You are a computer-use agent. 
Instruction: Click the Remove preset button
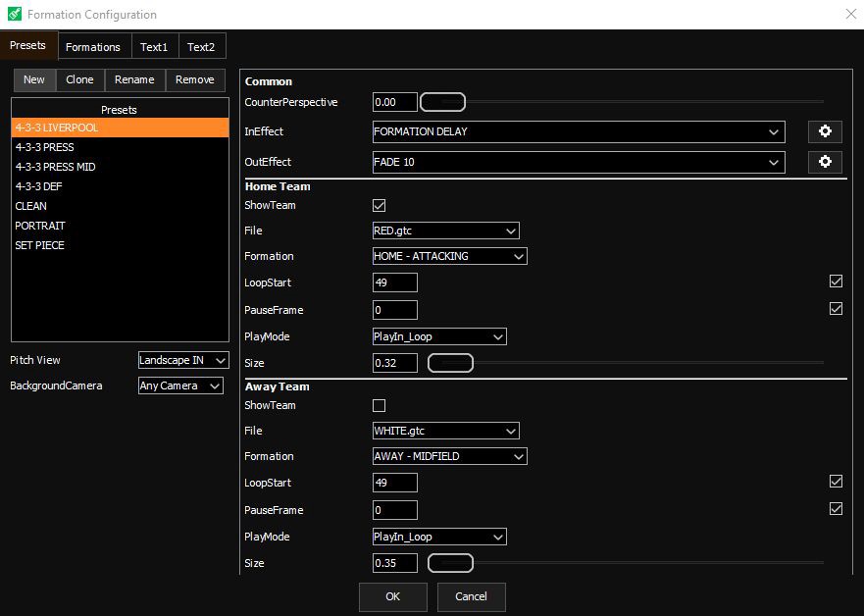pyautogui.click(x=195, y=79)
